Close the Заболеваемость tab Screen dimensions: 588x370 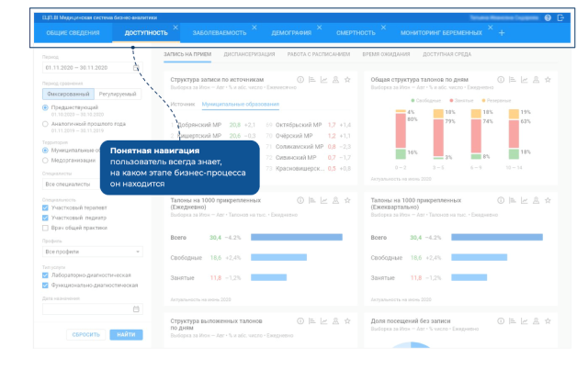(254, 28)
